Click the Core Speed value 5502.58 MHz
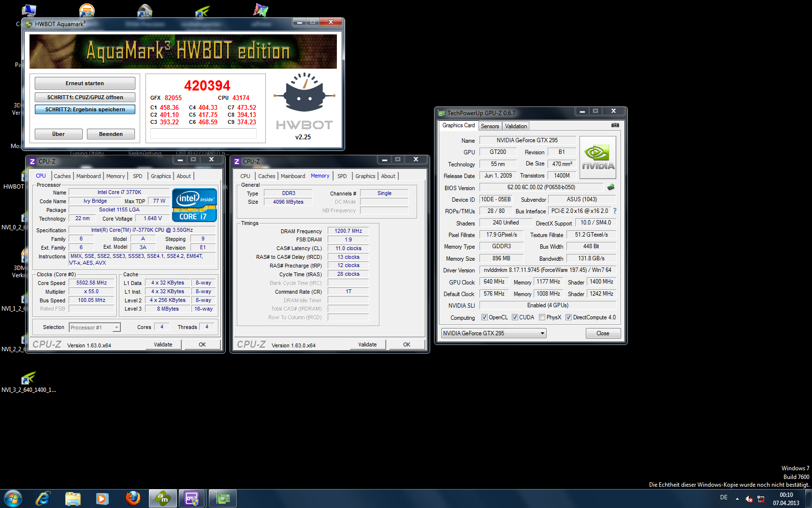 [x=91, y=283]
